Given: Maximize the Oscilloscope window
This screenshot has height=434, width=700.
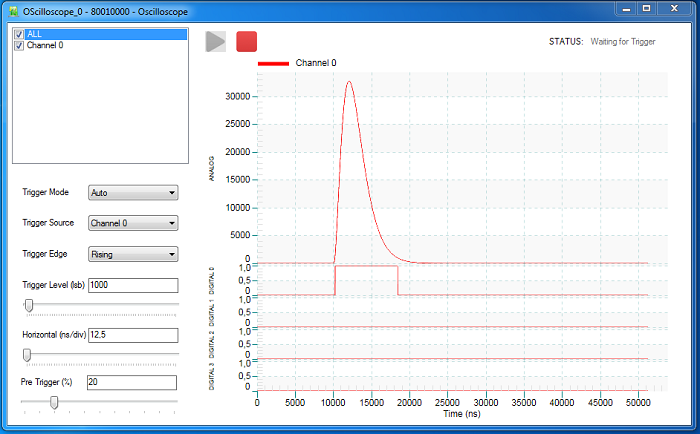Looking at the screenshot, I should 646,8.
